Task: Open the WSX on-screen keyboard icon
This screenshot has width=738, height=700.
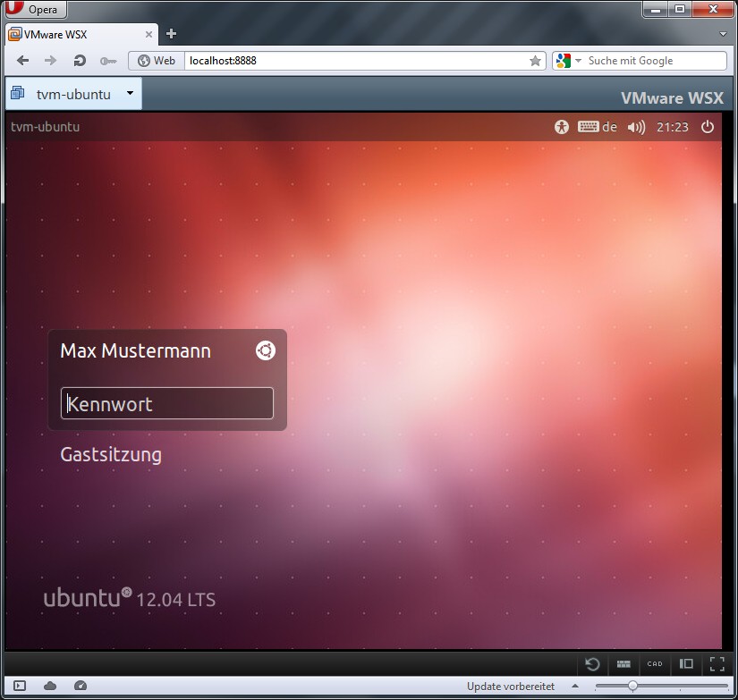Action: coord(623,663)
